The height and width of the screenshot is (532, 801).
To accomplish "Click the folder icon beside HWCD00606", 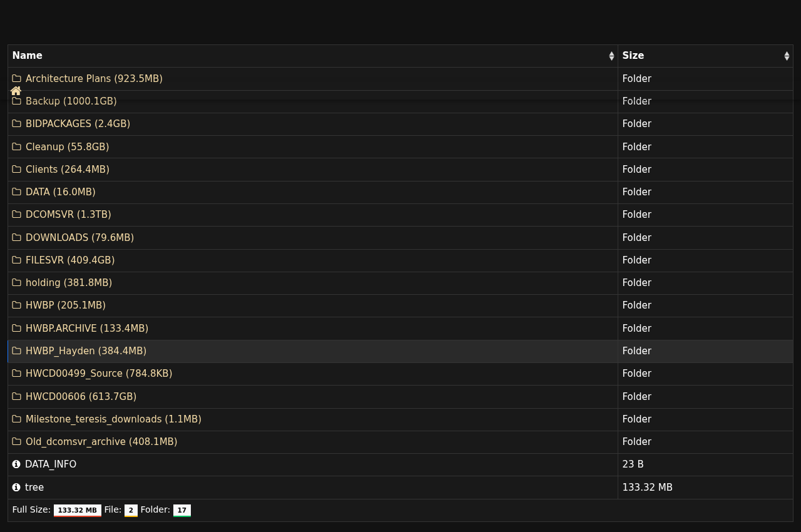I will click(16, 397).
